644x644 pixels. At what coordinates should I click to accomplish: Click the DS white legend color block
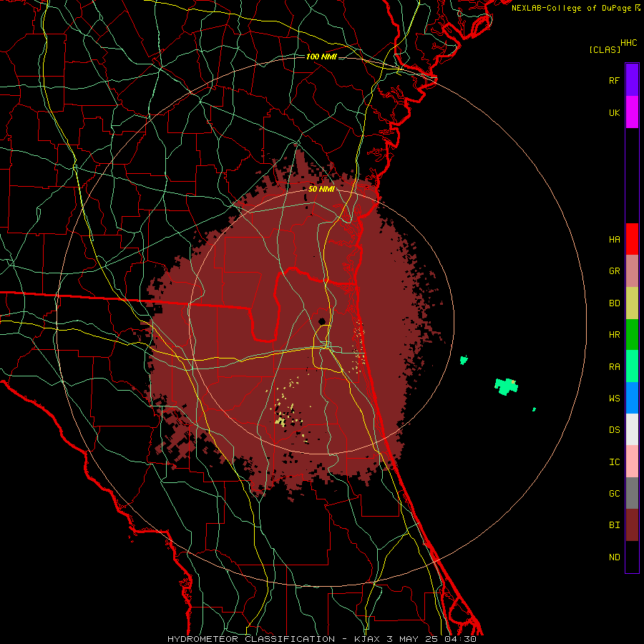[632, 429]
